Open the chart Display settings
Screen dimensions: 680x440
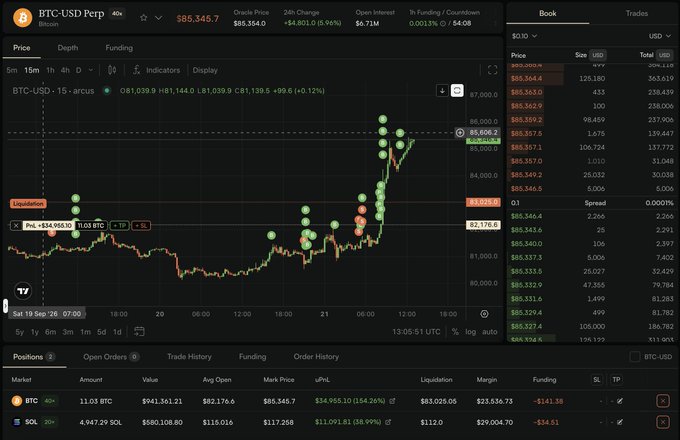(205, 70)
